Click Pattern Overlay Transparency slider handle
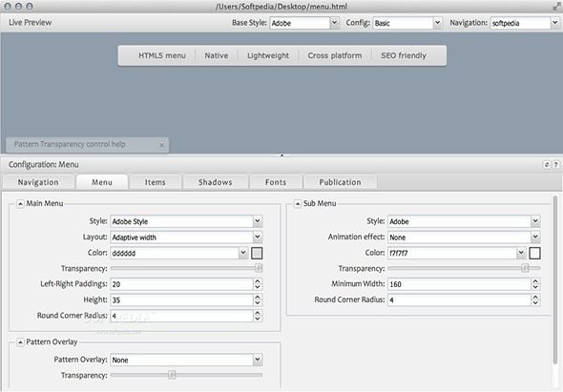 coord(173,375)
